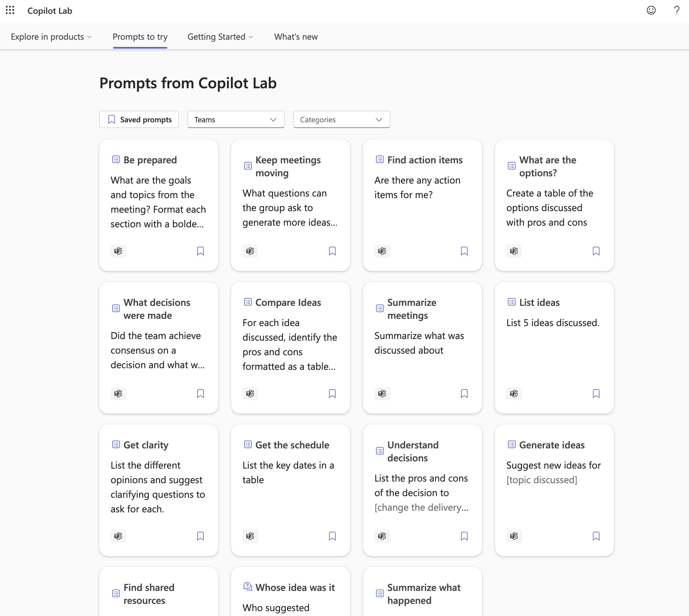Viewport: 689px width, 616px height.
Task: Click the Copilot Lab title link
Action: coord(50,11)
